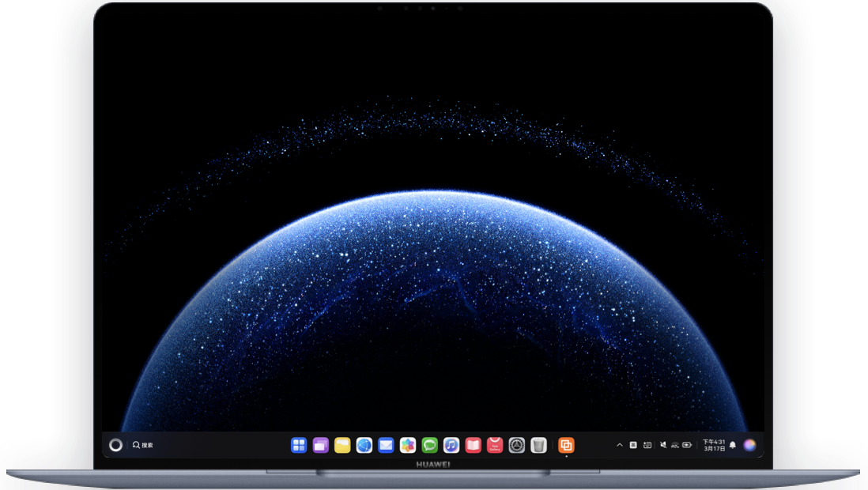Open the Mail envelope app

click(x=386, y=445)
